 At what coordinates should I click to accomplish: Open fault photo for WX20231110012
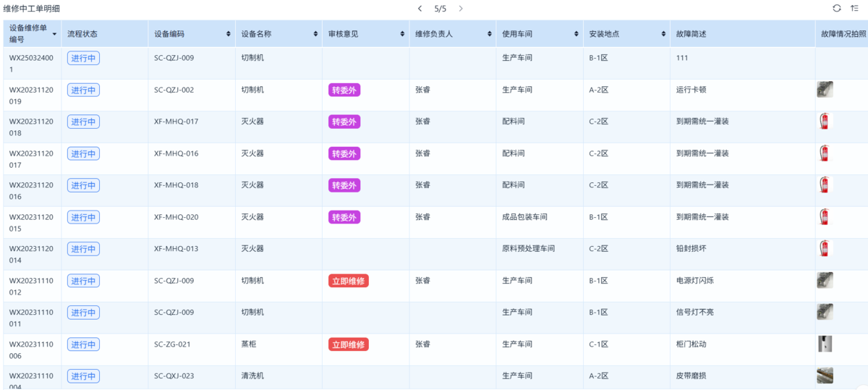(x=825, y=280)
